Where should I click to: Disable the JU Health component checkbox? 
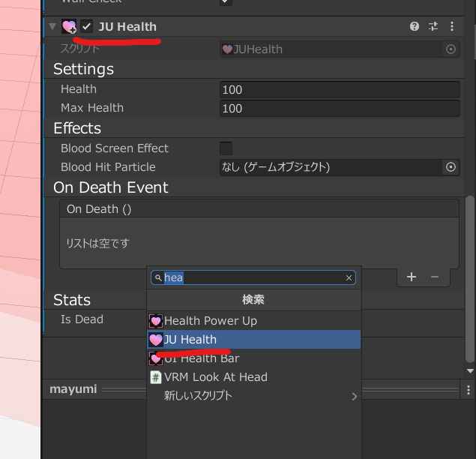[x=87, y=27]
